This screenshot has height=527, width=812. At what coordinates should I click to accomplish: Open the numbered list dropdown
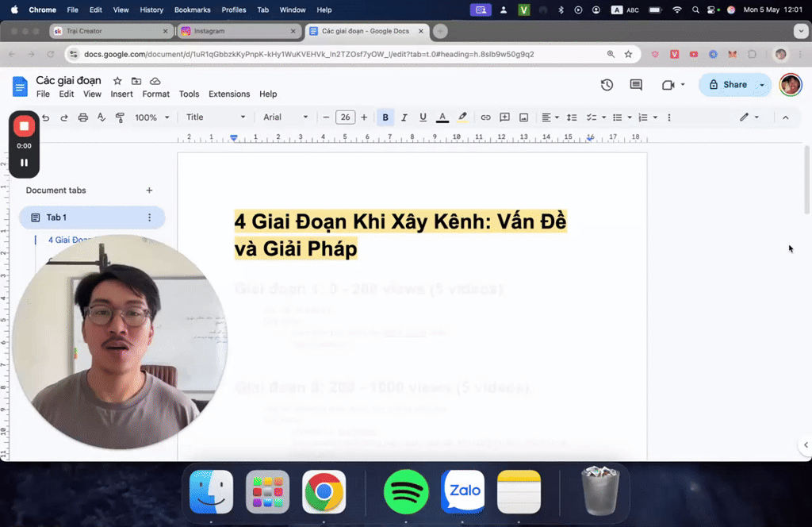pyautogui.click(x=647, y=117)
